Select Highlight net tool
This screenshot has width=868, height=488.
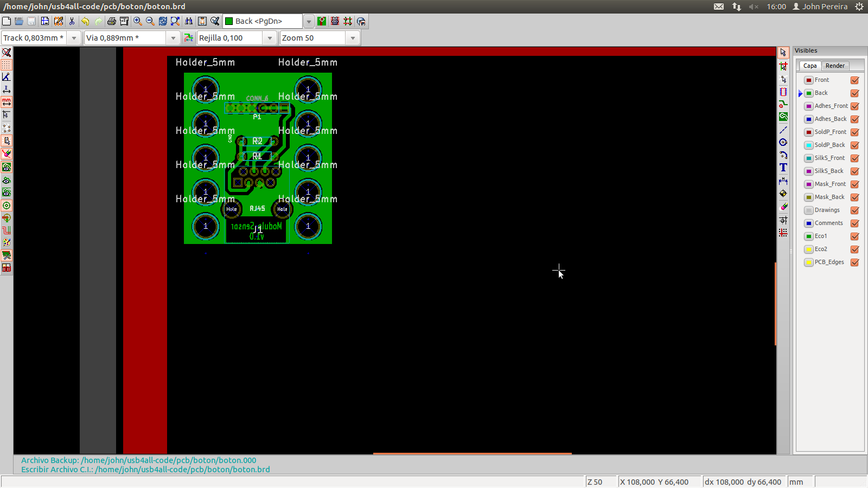783,66
